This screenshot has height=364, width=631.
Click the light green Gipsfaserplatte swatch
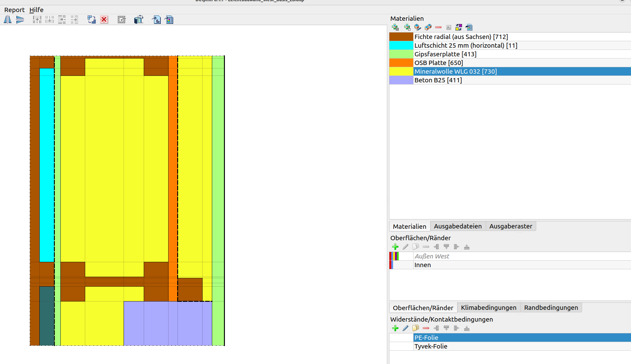401,54
